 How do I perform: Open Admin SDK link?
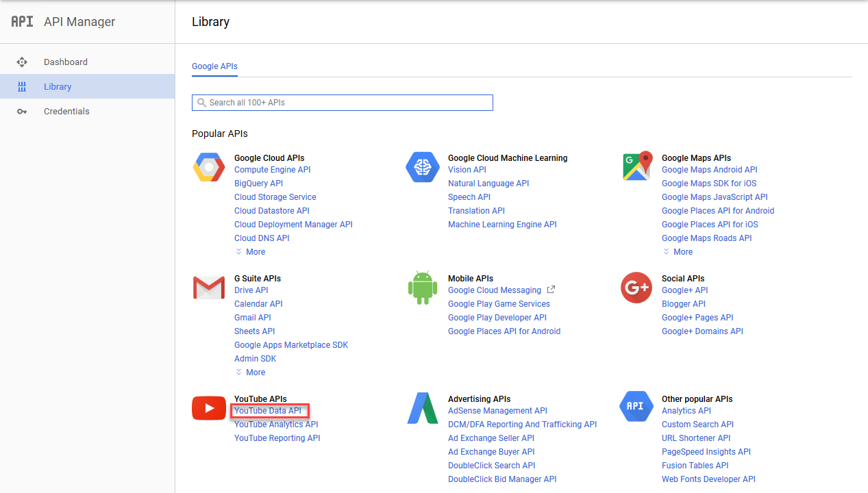coord(256,359)
